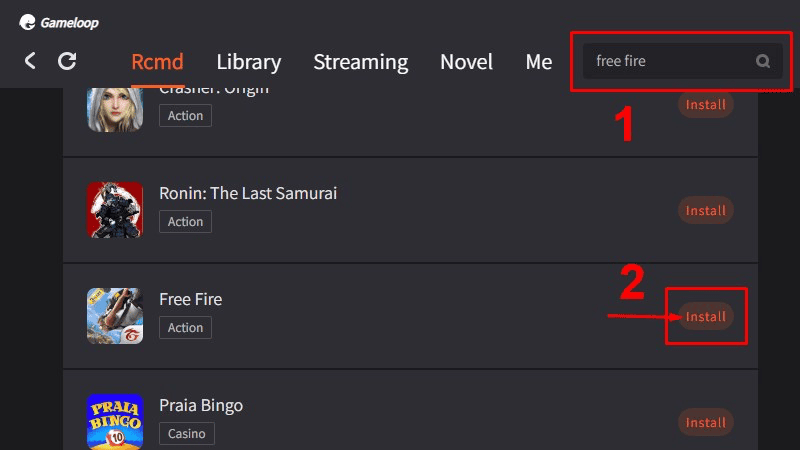Open the Crasher: Origin game icon
800x450 pixels.
[115, 110]
